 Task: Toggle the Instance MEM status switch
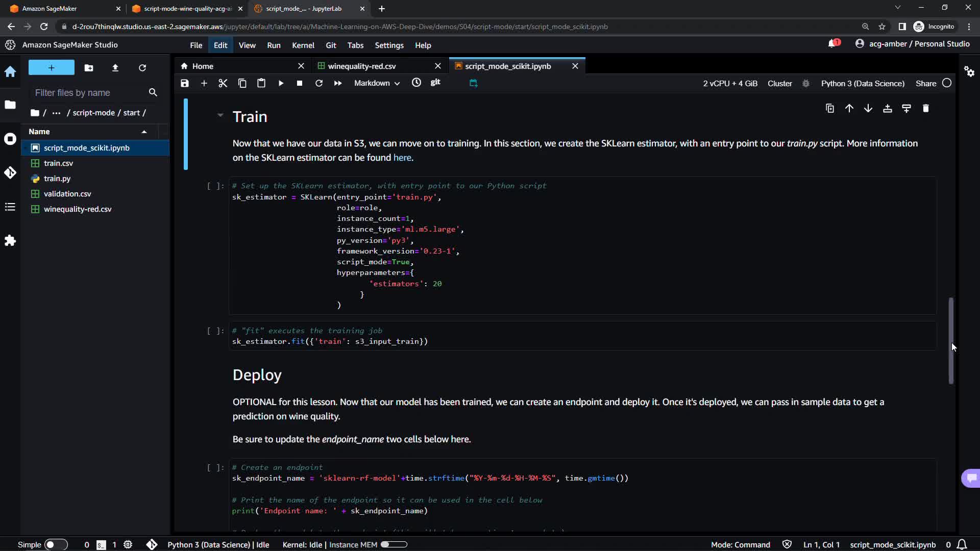pyautogui.click(x=394, y=544)
